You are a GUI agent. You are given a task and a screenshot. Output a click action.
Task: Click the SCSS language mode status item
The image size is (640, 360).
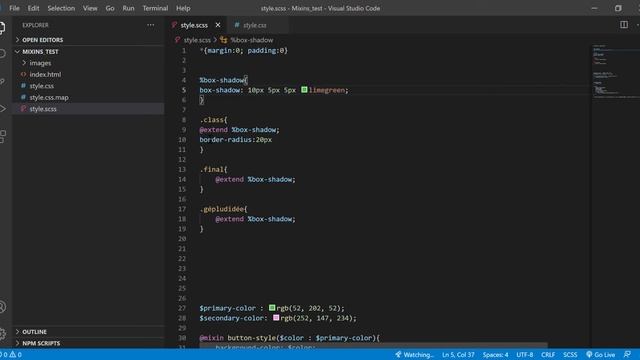tap(570, 355)
